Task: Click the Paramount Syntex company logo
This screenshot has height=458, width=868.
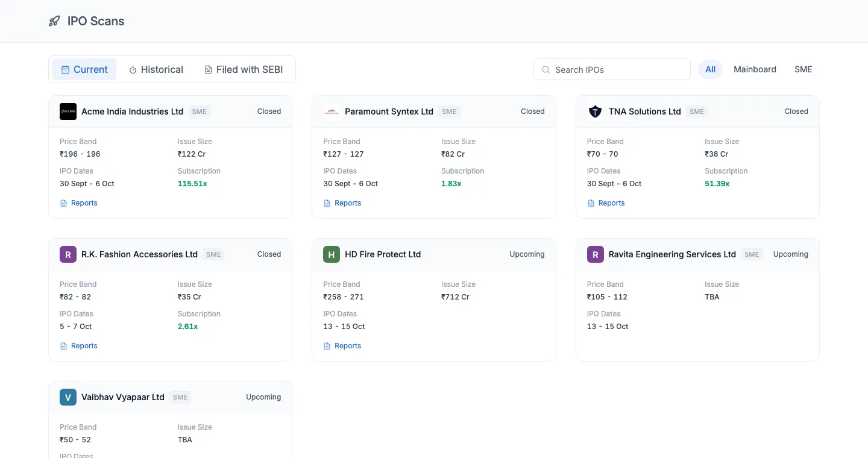Action: coord(332,111)
